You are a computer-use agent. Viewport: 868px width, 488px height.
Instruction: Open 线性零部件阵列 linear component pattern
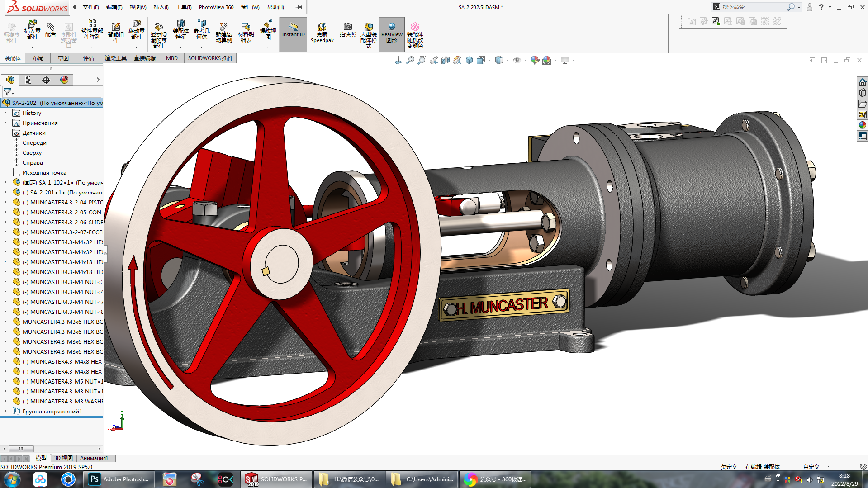[92, 30]
